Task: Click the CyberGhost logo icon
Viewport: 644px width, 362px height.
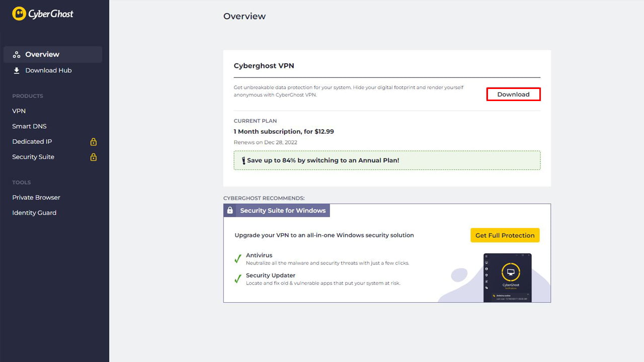Action: (19, 14)
